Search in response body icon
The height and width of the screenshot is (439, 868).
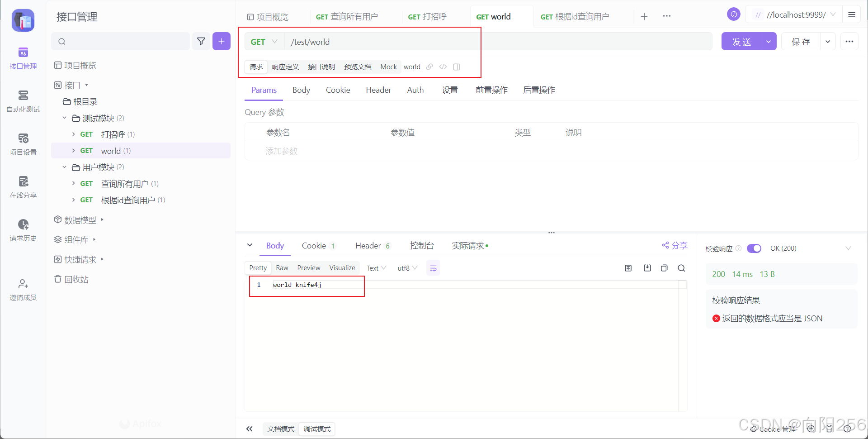(681, 268)
